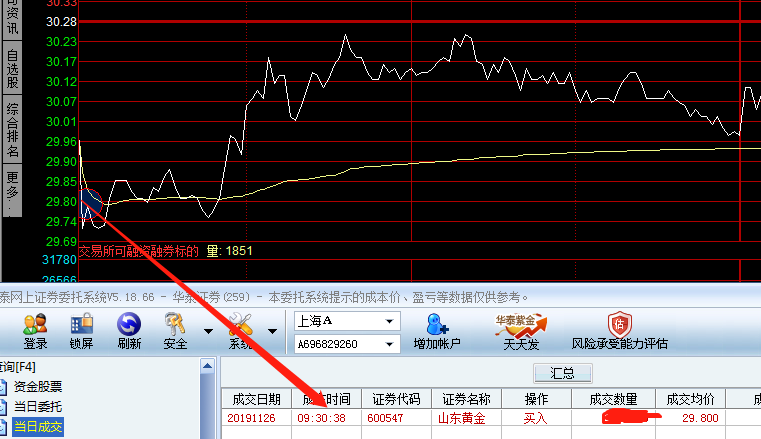The width and height of the screenshot is (761, 439).
Task: Click the 锁屏 lock screen icon
Action: pyautogui.click(x=81, y=331)
